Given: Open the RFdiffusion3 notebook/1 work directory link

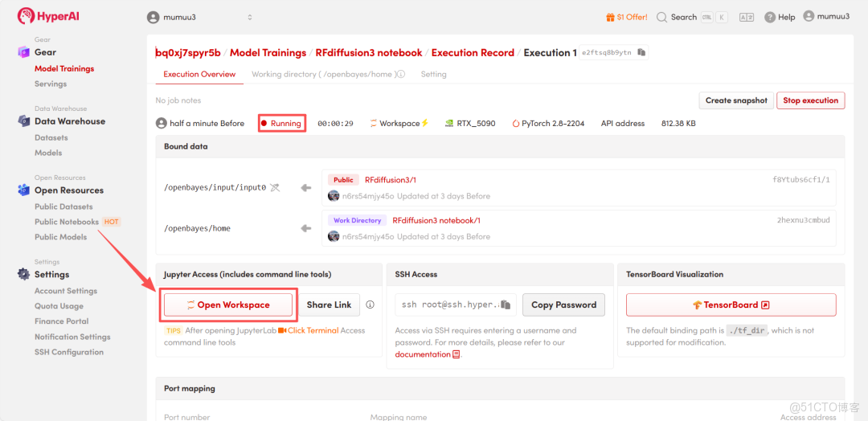Looking at the screenshot, I should tap(436, 220).
